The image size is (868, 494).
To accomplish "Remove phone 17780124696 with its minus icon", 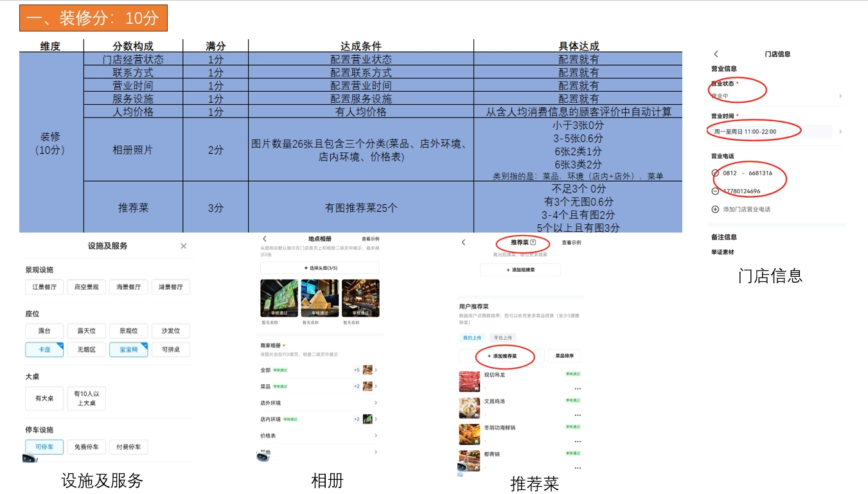I will pyautogui.click(x=715, y=191).
